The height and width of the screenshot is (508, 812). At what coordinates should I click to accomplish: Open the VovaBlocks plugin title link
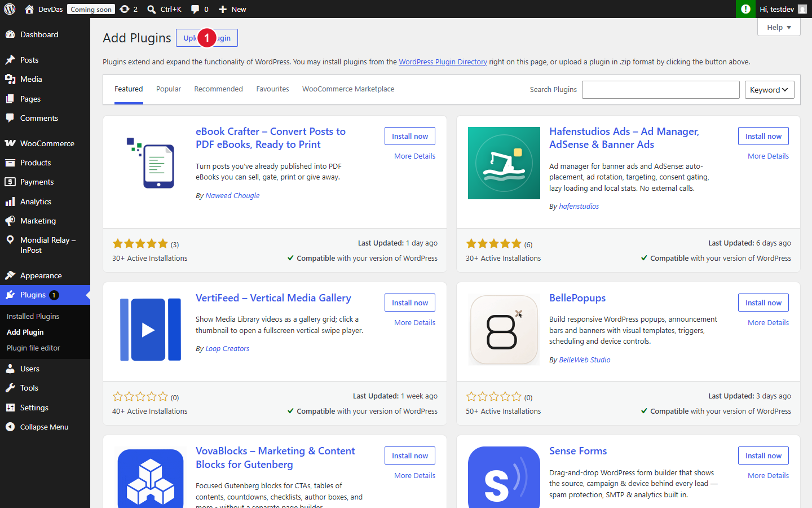(275, 458)
